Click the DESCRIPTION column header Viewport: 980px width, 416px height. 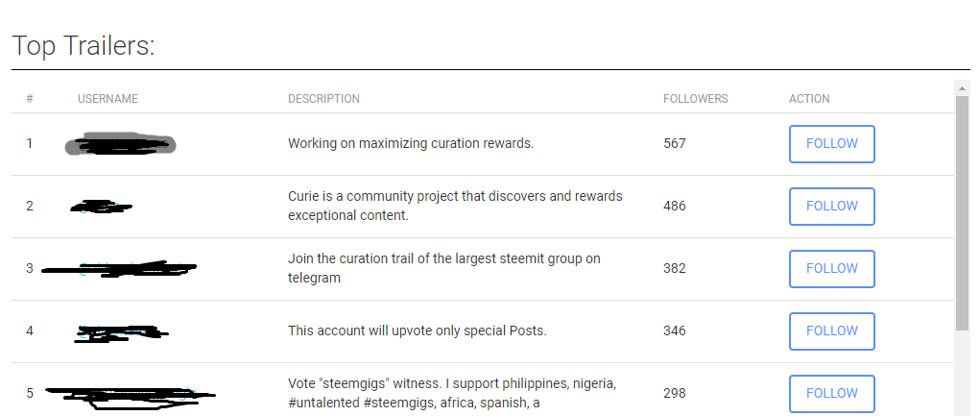click(x=323, y=99)
